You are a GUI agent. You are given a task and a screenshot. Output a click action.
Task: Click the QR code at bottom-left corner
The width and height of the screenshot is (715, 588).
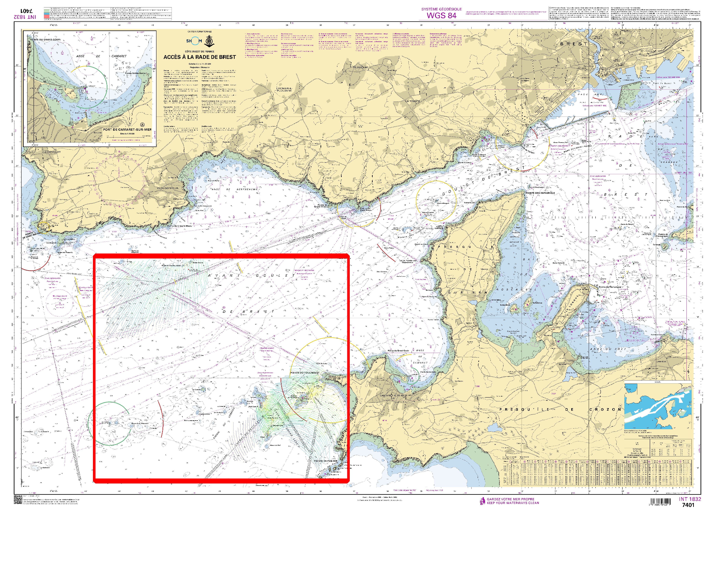click(18, 500)
